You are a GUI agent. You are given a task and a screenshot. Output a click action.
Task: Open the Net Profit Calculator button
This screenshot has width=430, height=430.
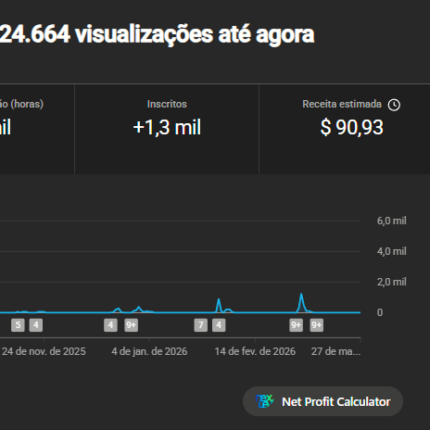tap(323, 401)
